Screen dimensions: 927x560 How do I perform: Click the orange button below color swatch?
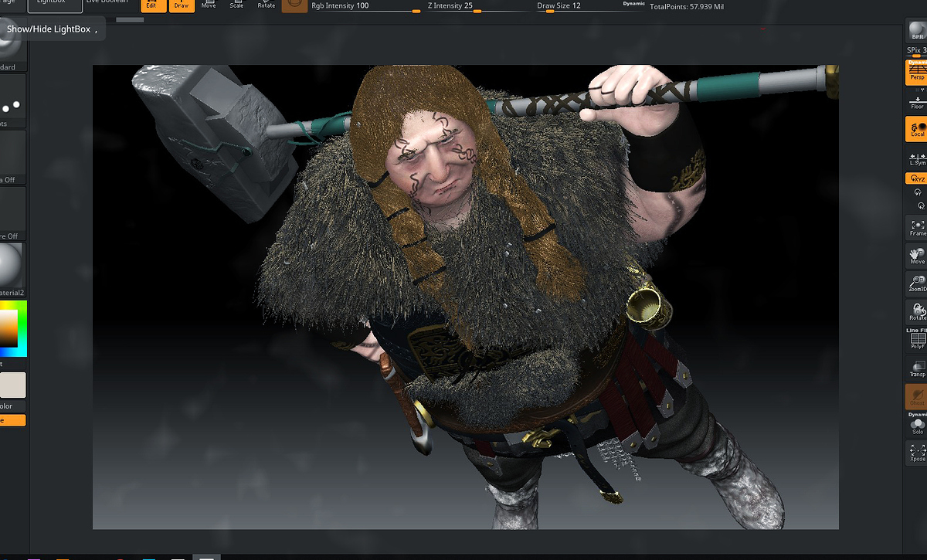click(12, 420)
